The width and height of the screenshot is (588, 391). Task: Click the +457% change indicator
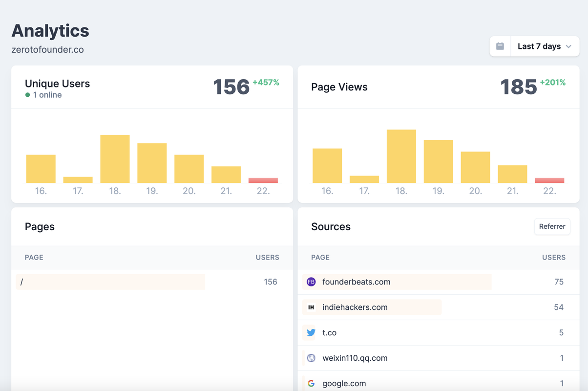tap(266, 83)
